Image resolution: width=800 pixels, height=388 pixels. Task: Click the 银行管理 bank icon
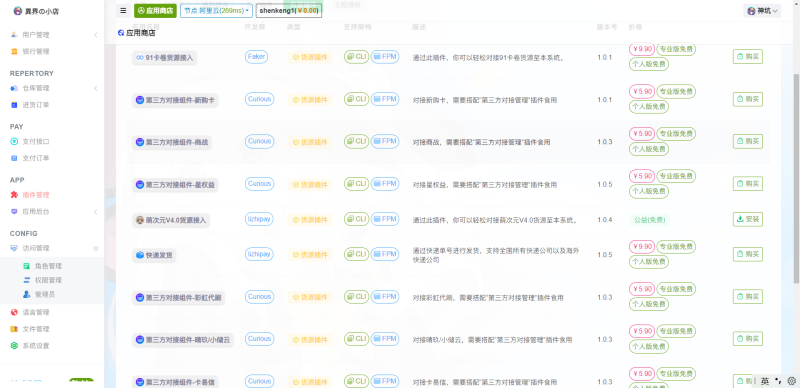pos(14,52)
